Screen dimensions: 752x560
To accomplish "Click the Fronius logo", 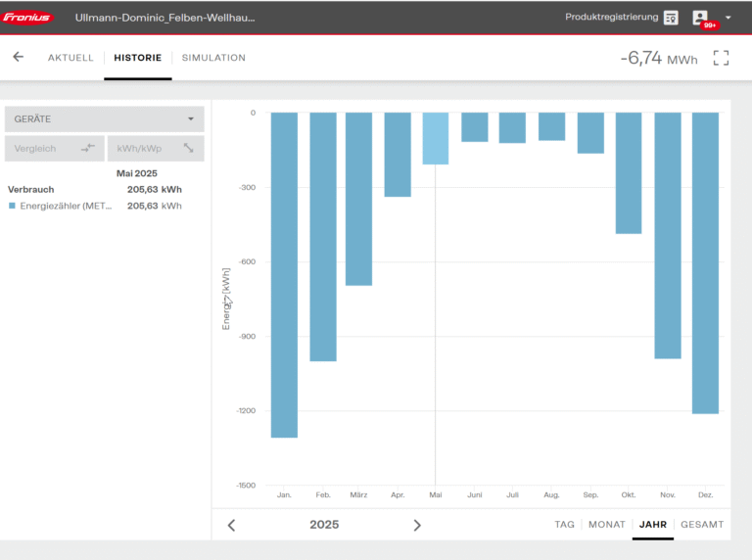I will [29, 18].
